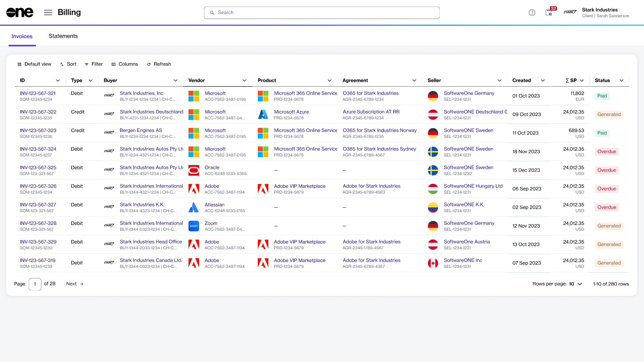This screenshot has height=362, width=644.
Task: Open the Sort options
Action: (68, 64)
